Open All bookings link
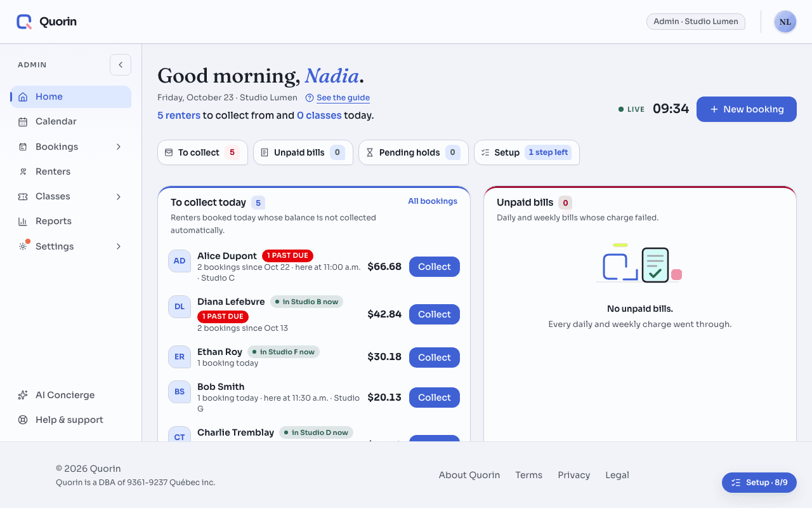812x508 pixels. tap(433, 201)
